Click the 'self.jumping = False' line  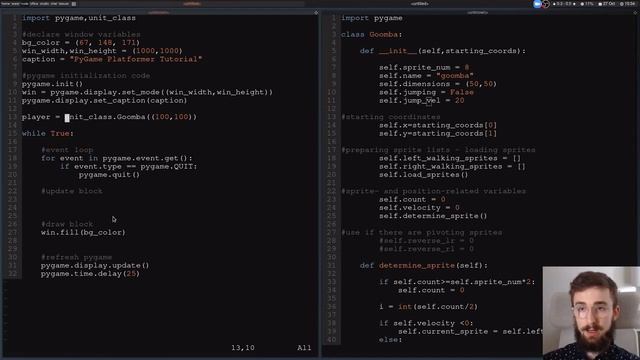pyautogui.click(x=426, y=92)
